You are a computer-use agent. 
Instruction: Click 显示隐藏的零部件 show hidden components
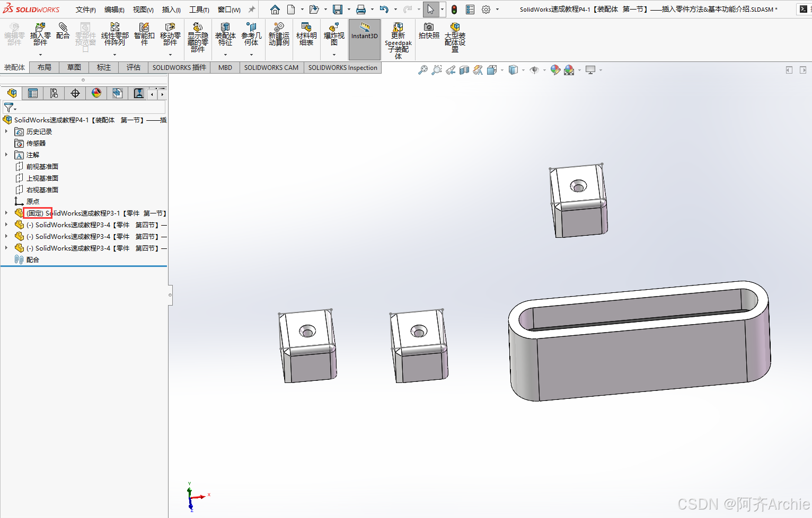pos(198,37)
